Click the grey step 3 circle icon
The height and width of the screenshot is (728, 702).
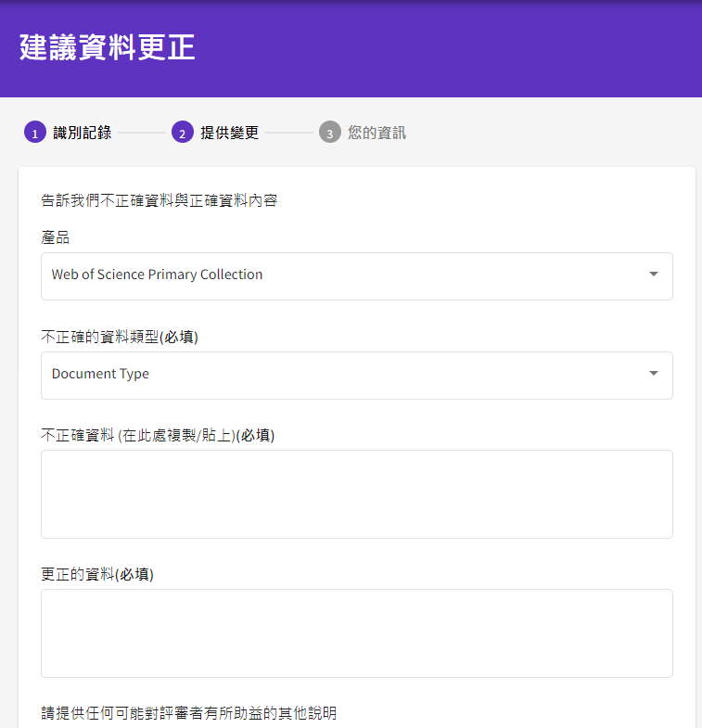[329, 133]
